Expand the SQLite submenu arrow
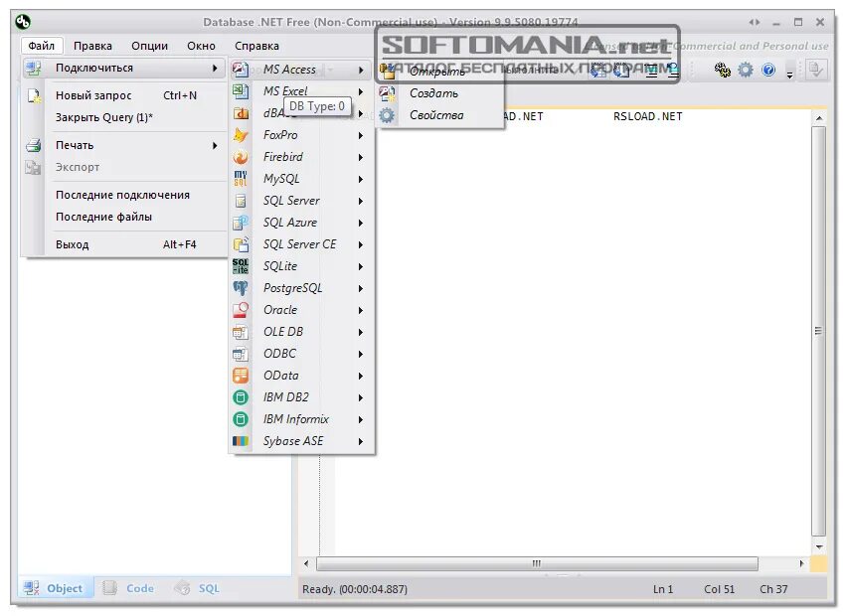The image size is (845, 616). [x=361, y=266]
